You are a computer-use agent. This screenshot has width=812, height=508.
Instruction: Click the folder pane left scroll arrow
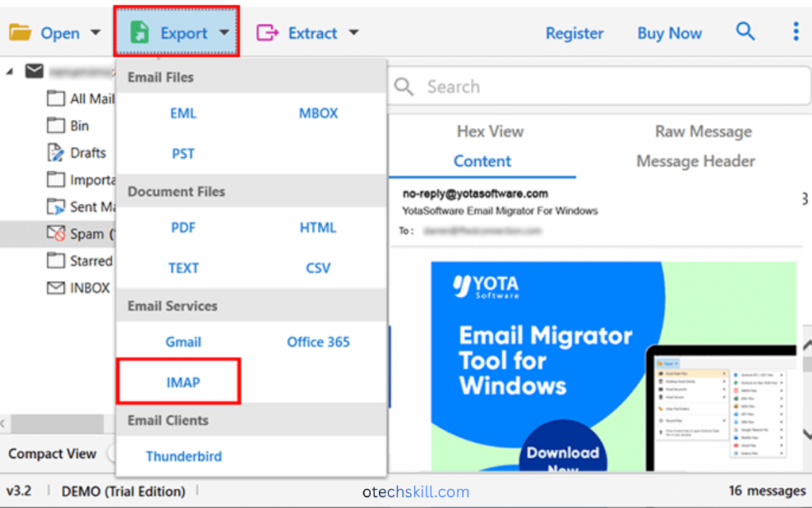pos(3,424)
